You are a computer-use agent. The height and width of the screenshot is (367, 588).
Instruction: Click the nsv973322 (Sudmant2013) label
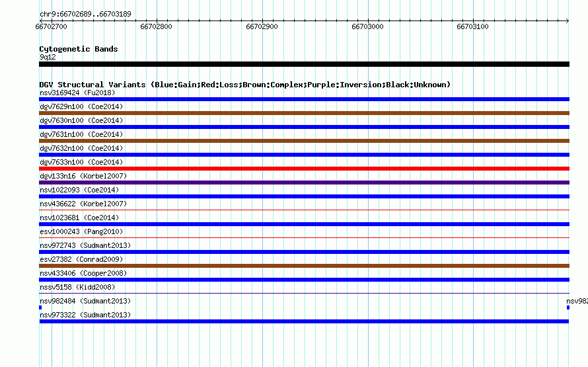[85, 315]
